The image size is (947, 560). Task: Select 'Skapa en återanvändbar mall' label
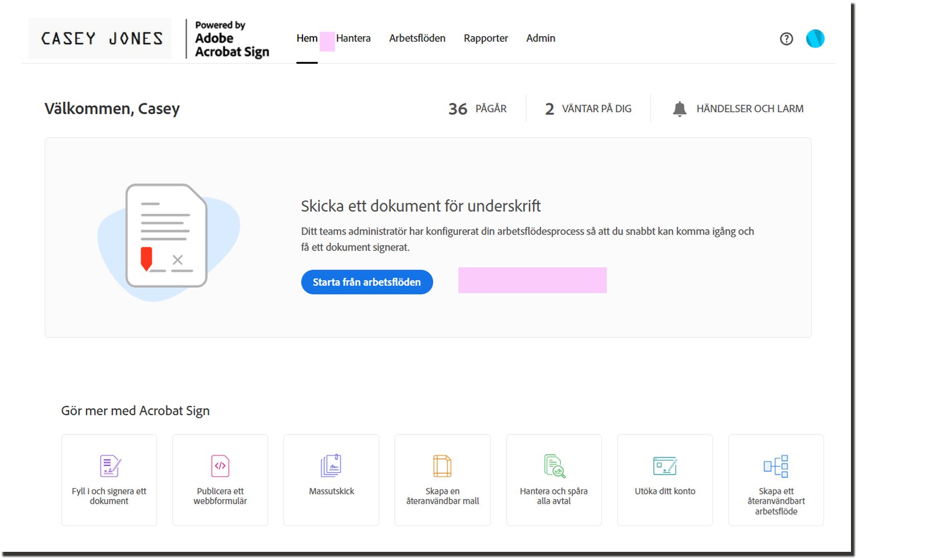click(x=442, y=496)
